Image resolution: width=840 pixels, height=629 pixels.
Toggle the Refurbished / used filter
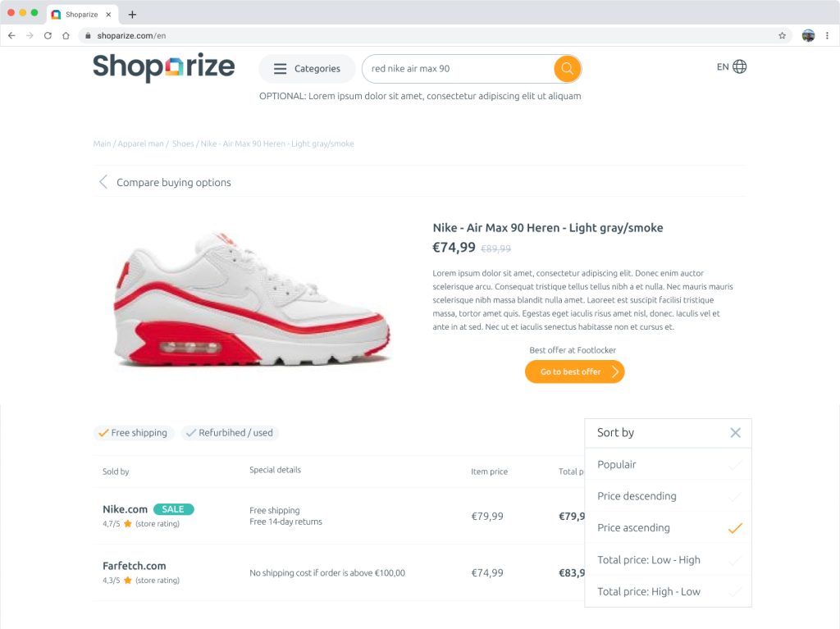pos(230,433)
